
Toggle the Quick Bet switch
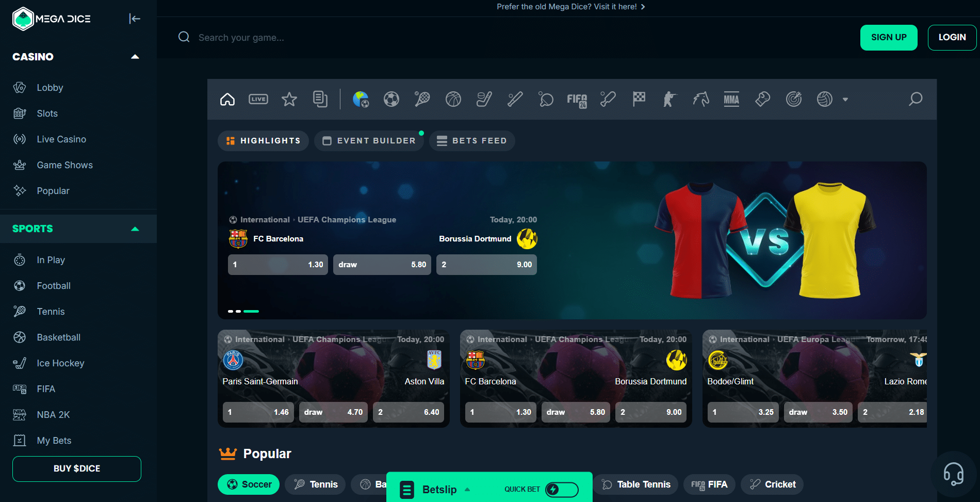pos(562,490)
